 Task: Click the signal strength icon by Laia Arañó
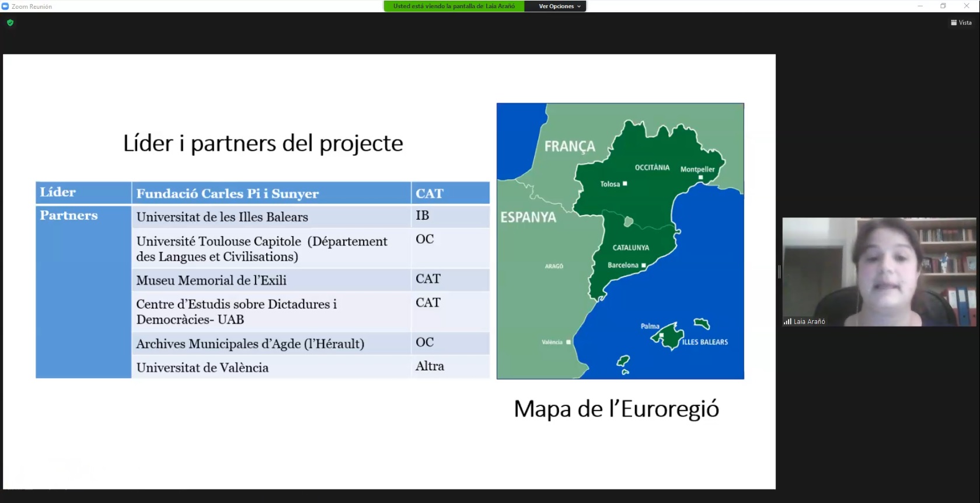coord(787,321)
